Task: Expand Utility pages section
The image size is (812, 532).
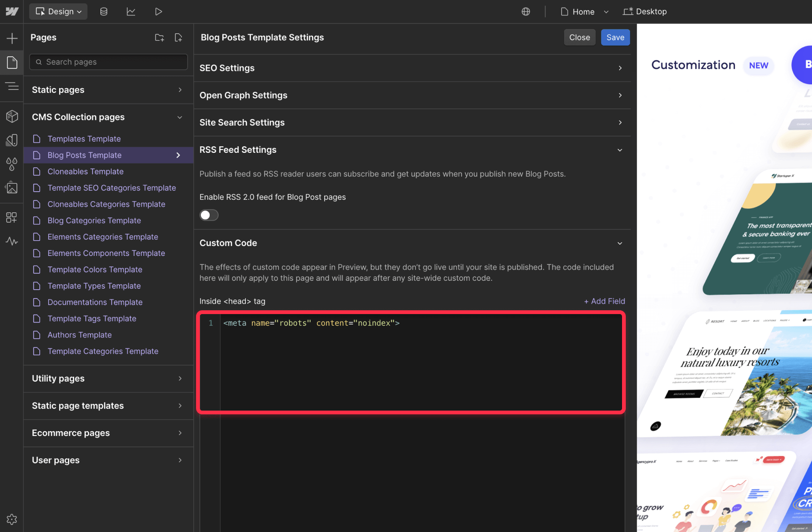Action: click(x=108, y=379)
